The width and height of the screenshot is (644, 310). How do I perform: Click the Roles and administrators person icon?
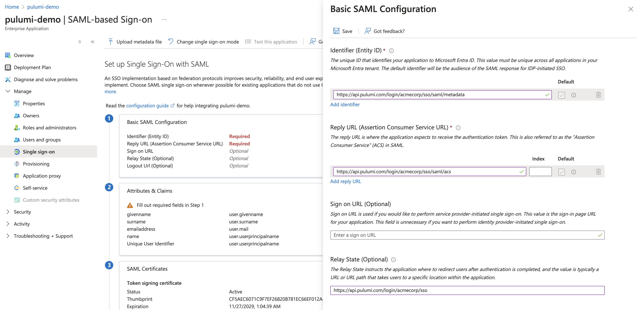pos(17,128)
